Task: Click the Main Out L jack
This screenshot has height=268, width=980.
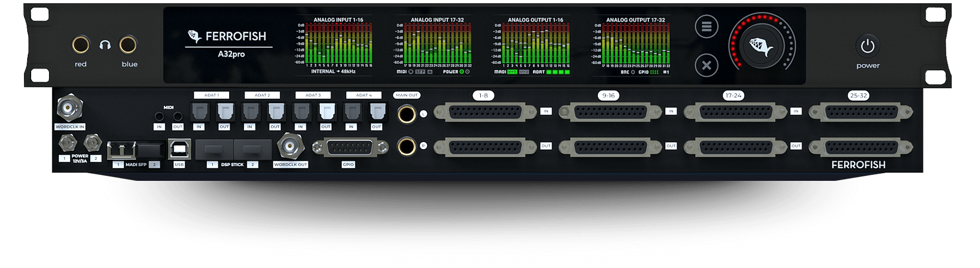Action: click(x=406, y=114)
